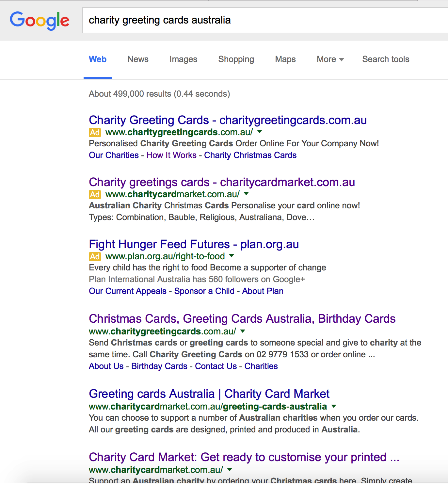Viewport: 448px width, 484px height.
Task: Open Greeting cards Australia | Charity Card Market
Action: (209, 394)
